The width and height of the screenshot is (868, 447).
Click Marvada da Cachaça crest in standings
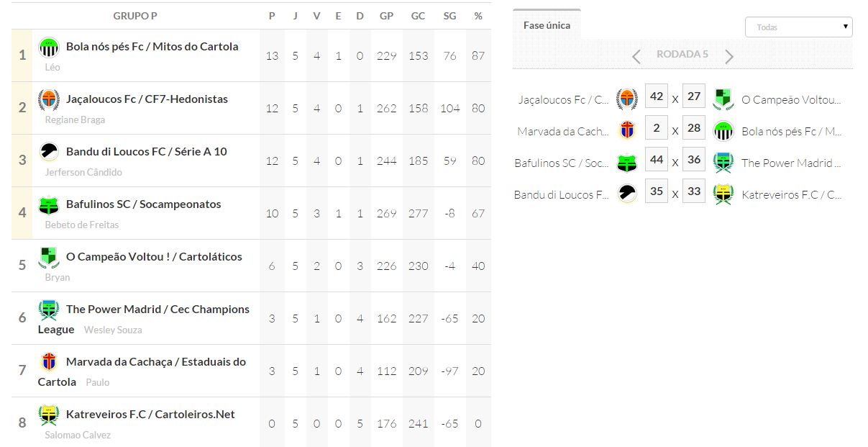click(x=49, y=362)
